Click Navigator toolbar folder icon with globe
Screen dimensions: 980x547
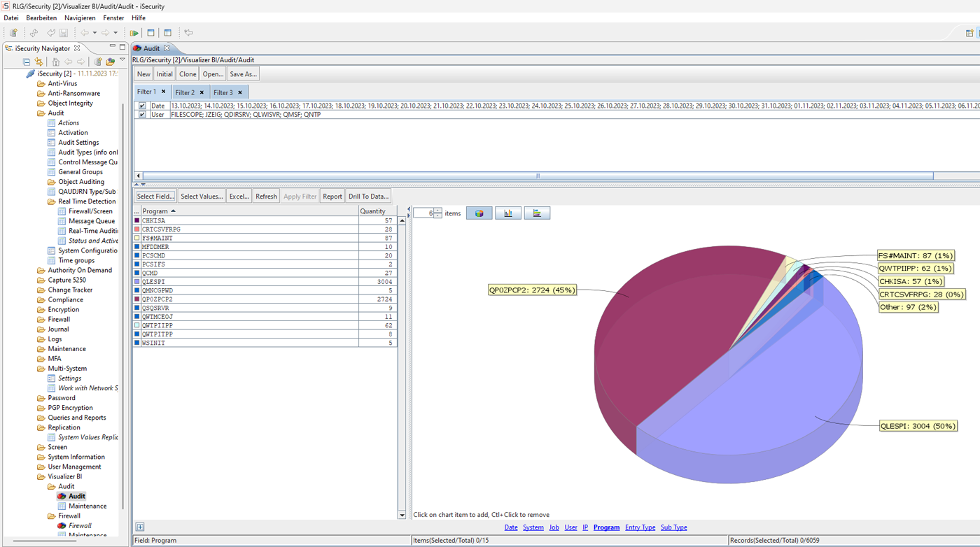click(x=110, y=62)
